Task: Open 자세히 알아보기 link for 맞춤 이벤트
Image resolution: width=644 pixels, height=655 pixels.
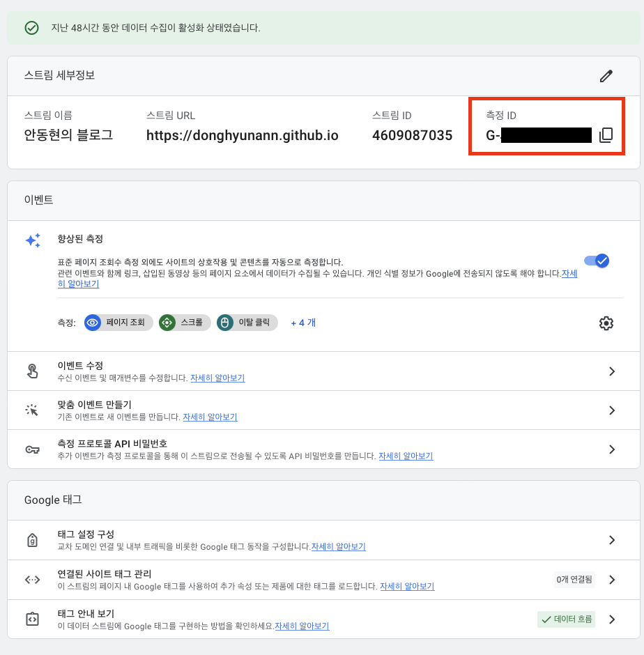Action: pos(210,417)
